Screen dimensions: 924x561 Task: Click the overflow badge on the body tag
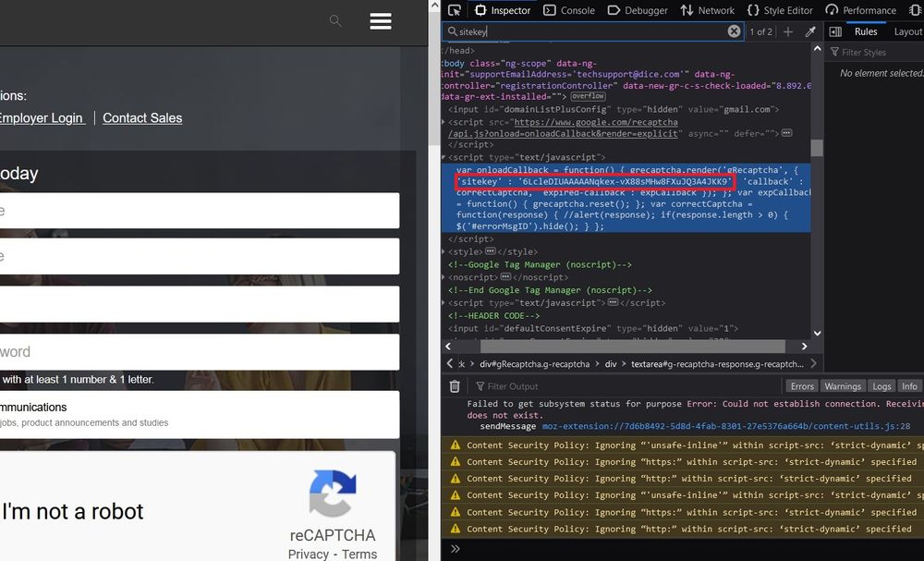tap(588, 96)
